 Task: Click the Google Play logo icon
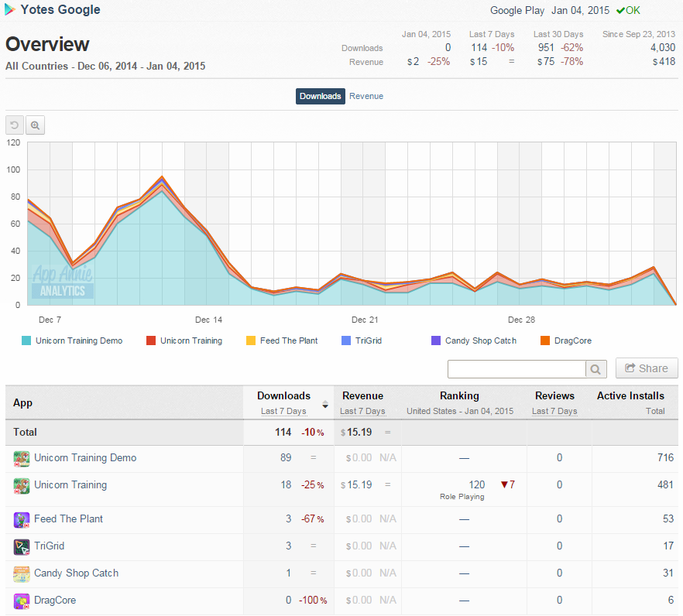(x=10, y=9)
